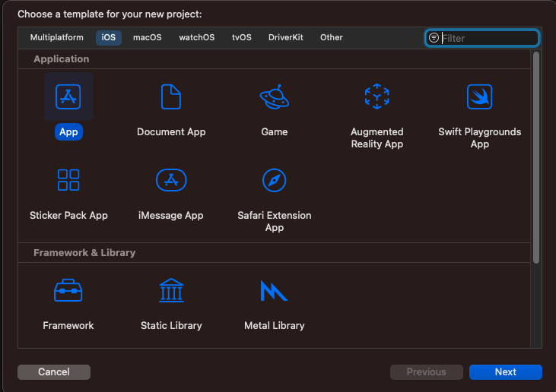Switch to the Multiplatform tab
The height and width of the screenshot is (392, 556).
point(57,37)
